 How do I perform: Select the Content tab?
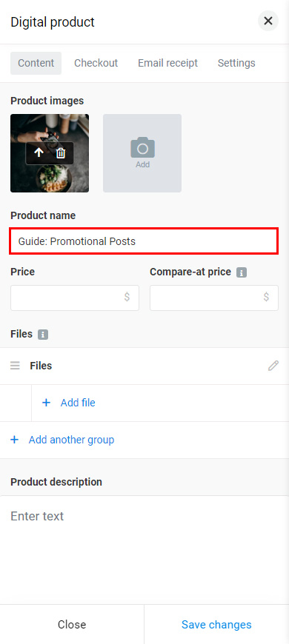coord(36,63)
